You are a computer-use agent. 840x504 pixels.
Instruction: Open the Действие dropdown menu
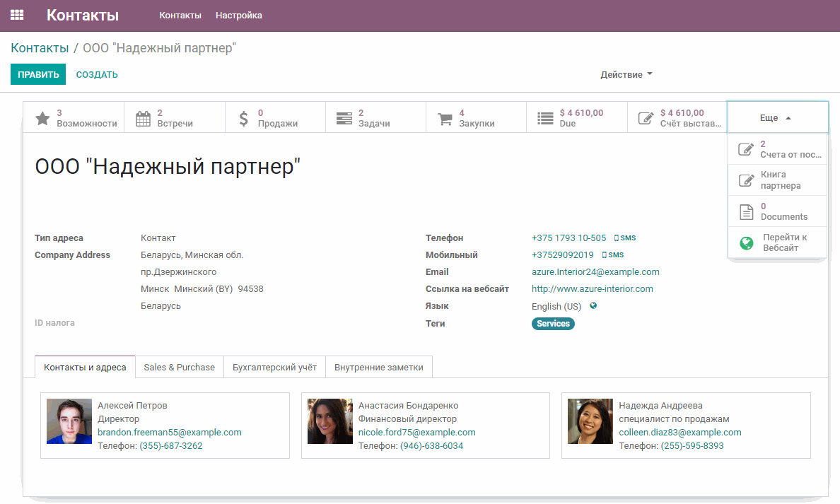click(x=626, y=74)
